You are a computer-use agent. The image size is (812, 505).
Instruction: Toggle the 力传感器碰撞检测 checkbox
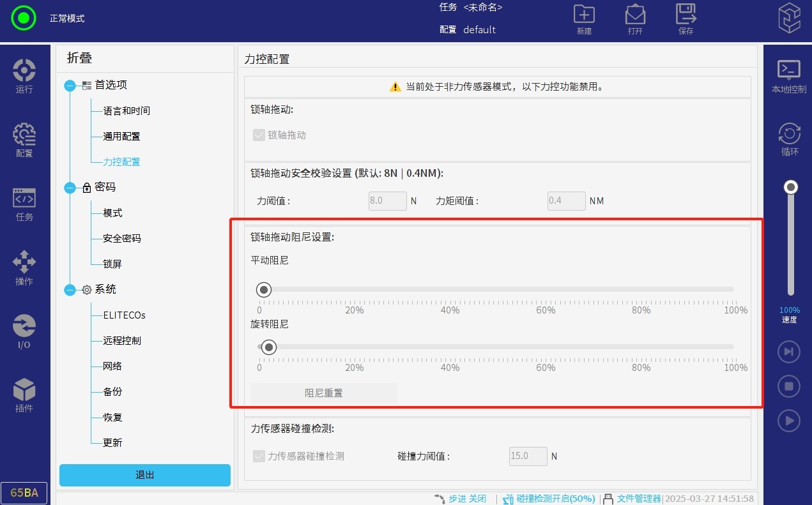[259, 456]
